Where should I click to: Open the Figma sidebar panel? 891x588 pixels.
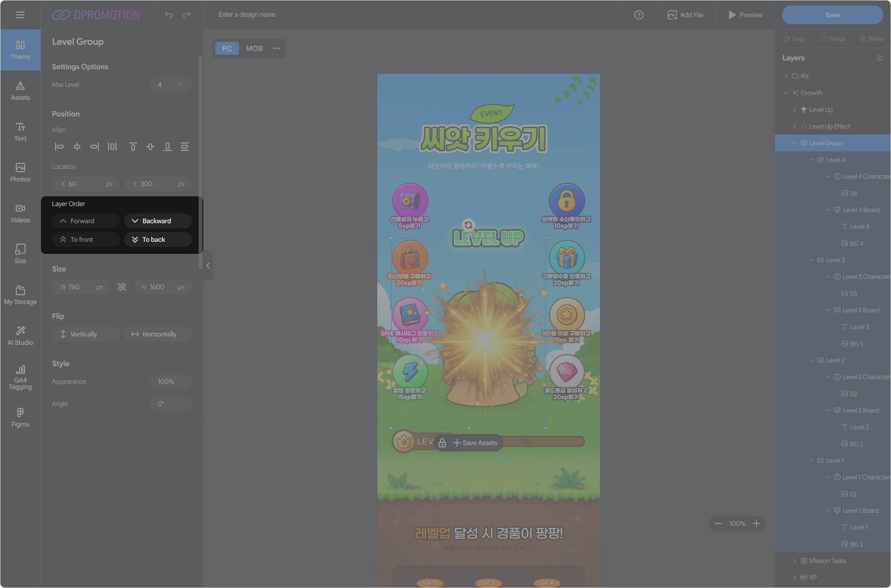[x=20, y=418]
